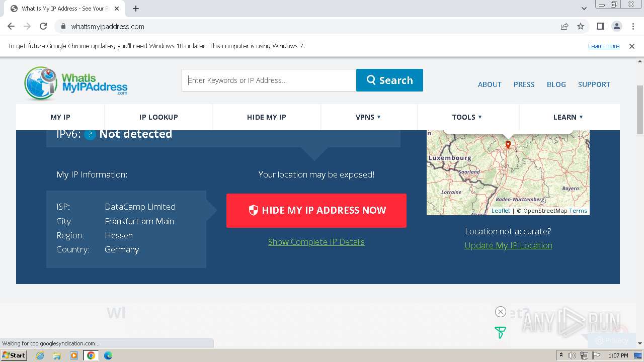Click the green Freestar ad icon
The image size is (644, 362).
pos(500,332)
